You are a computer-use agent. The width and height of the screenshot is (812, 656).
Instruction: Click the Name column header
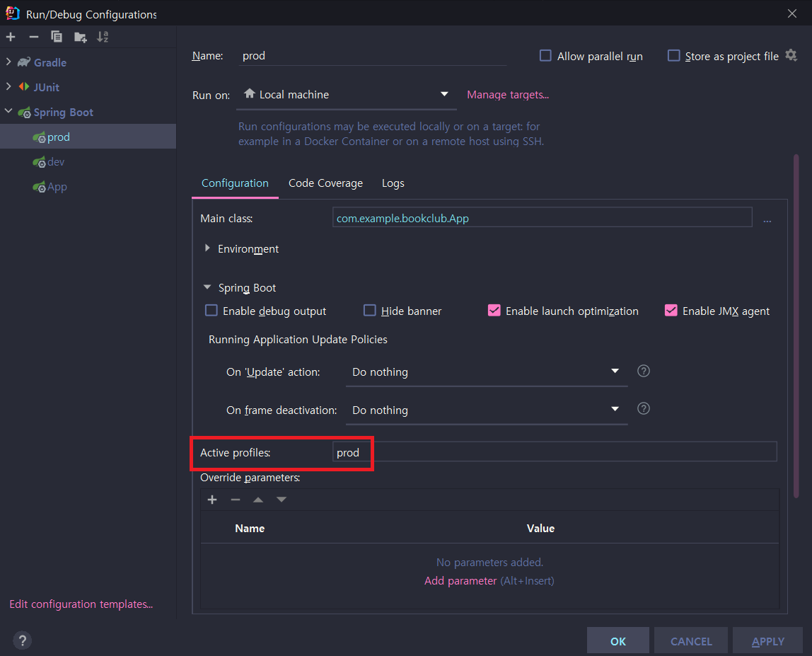pyautogui.click(x=250, y=529)
